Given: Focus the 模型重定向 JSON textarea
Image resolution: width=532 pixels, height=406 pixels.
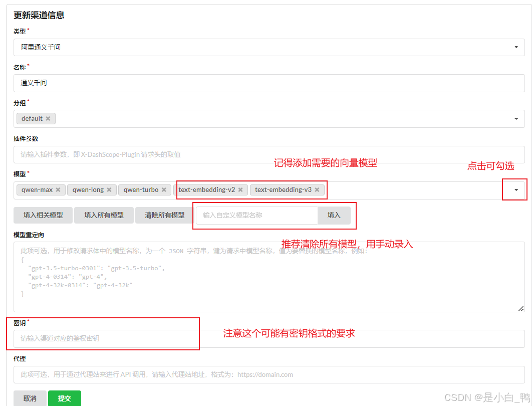Looking at the screenshot, I should click(269, 277).
